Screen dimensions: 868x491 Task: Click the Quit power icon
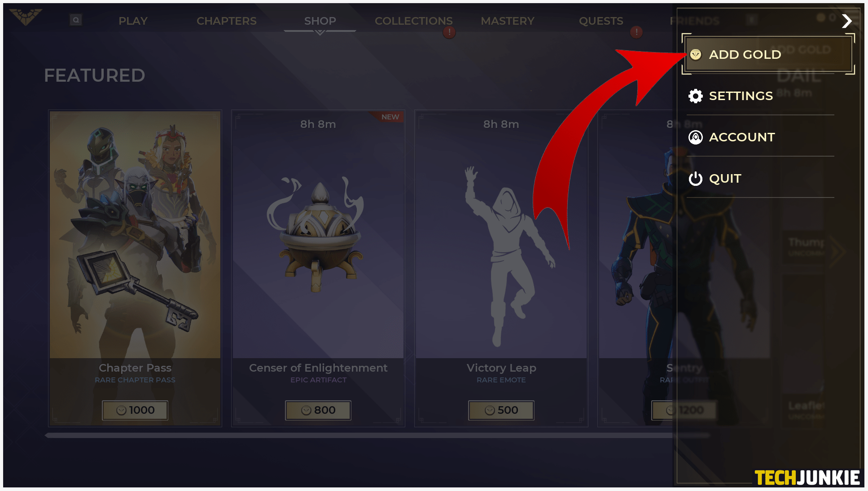pos(695,179)
